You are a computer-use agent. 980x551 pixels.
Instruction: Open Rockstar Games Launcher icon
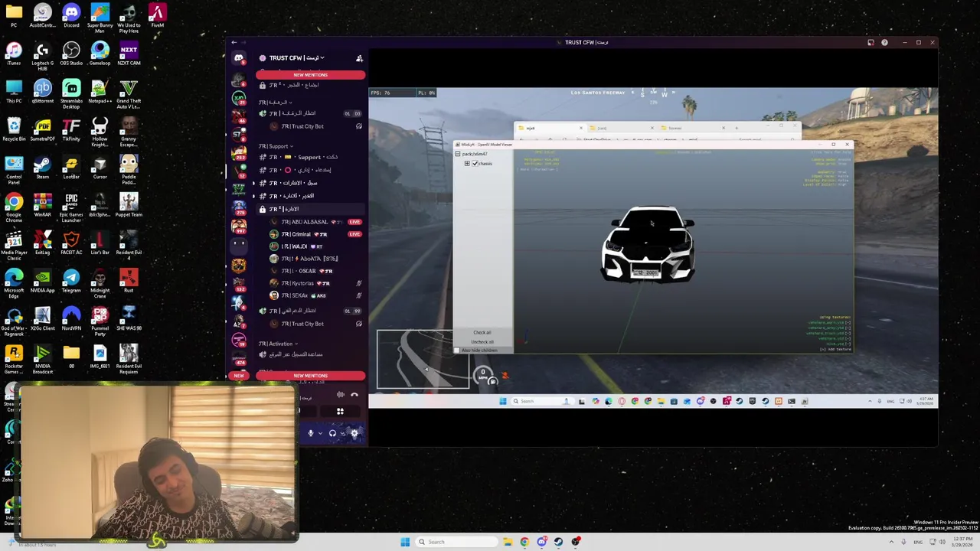(14, 358)
